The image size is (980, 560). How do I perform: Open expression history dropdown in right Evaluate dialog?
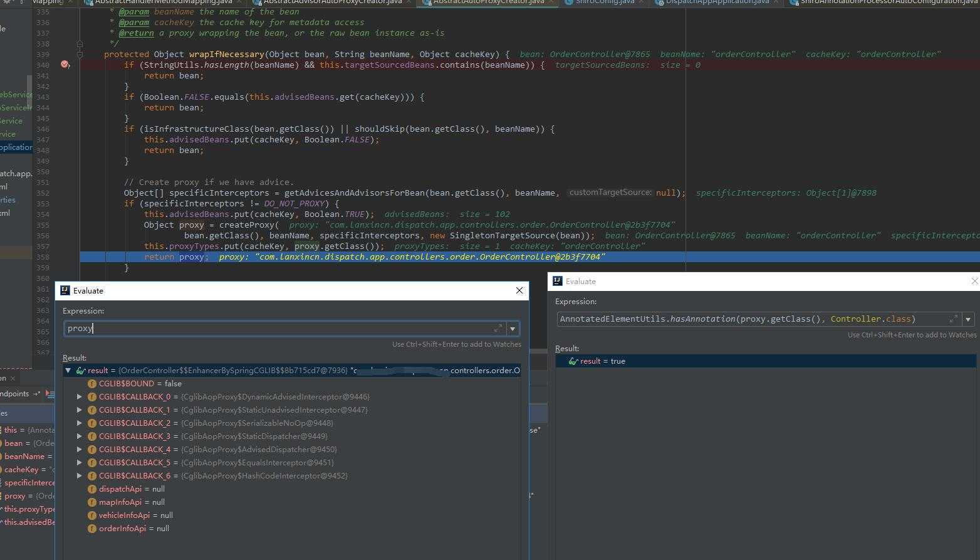[x=968, y=320]
